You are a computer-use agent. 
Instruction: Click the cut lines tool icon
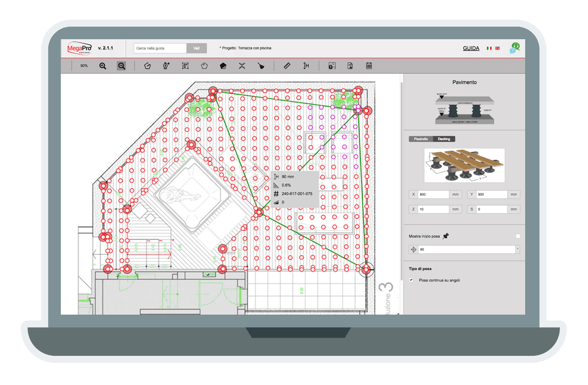[x=242, y=66]
